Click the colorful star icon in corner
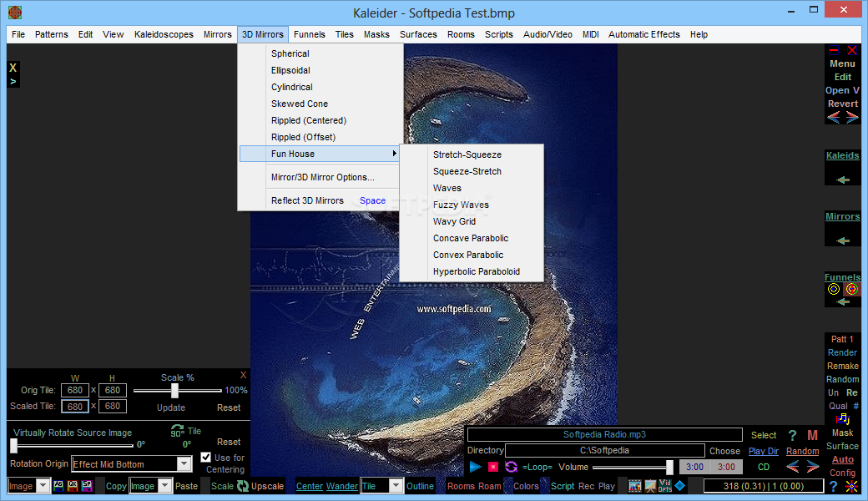This screenshot has width=868, height=501. [x=851, y=486]
